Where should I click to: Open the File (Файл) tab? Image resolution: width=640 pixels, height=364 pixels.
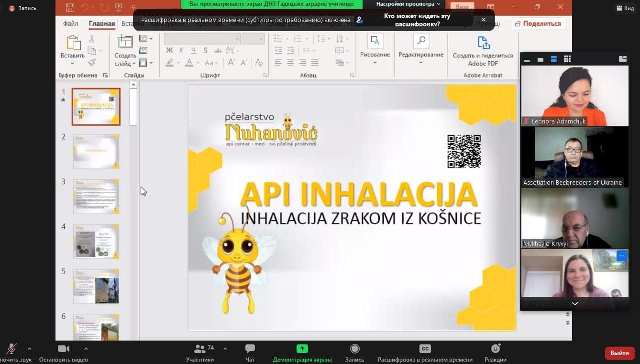tap(70, 23)
